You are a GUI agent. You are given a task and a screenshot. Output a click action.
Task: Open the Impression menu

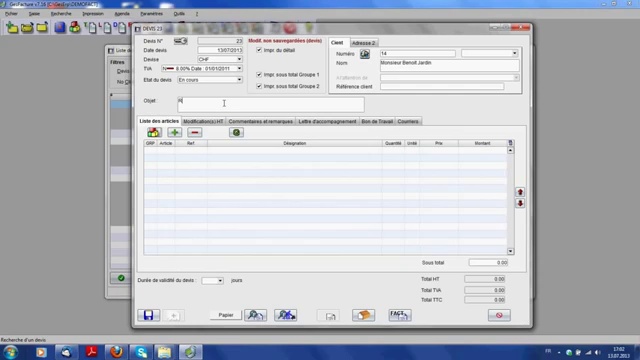[93, 13]
